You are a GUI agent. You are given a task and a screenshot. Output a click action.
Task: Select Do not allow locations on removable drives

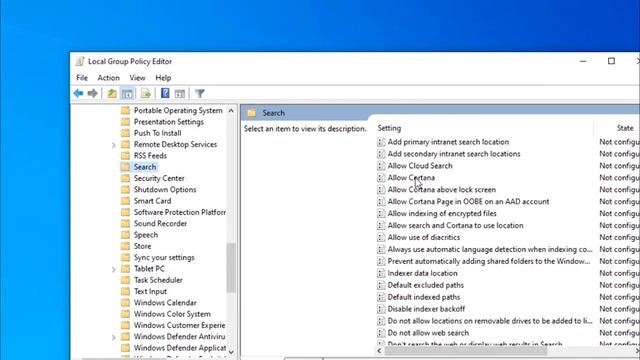coord(490,321)
